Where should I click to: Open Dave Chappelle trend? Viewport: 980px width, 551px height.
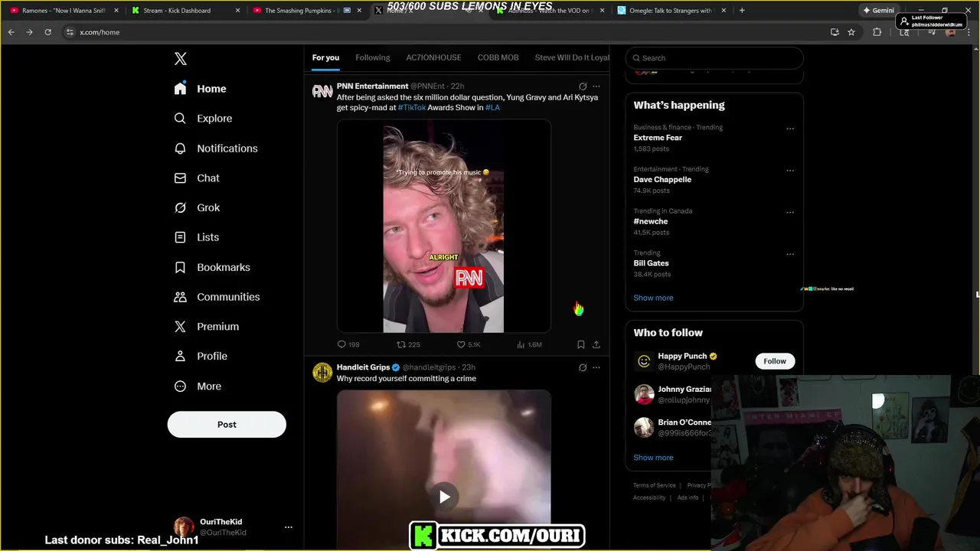pyautogui.click(x=662, y=180)
